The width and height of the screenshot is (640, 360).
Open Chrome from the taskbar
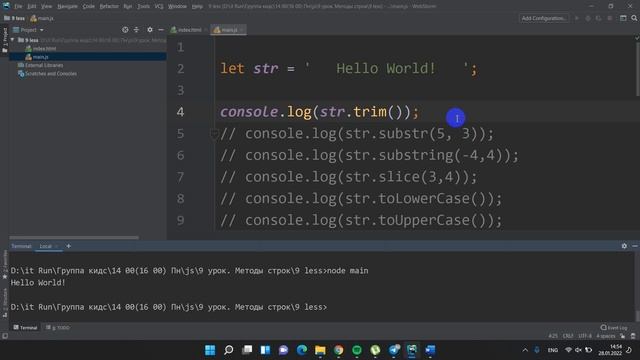click(338, 350)
